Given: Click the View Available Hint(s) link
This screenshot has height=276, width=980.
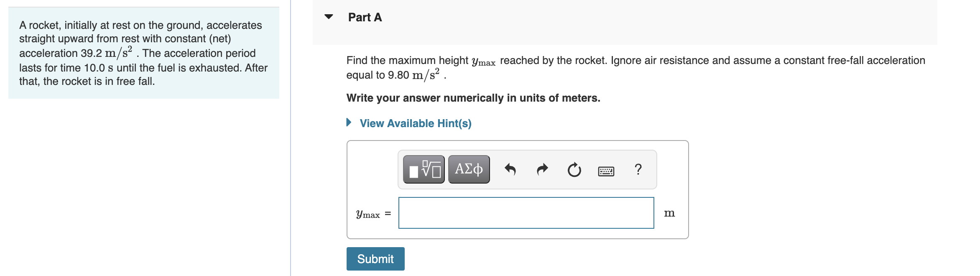Looking at the screenshot, I should pos(415,123).
